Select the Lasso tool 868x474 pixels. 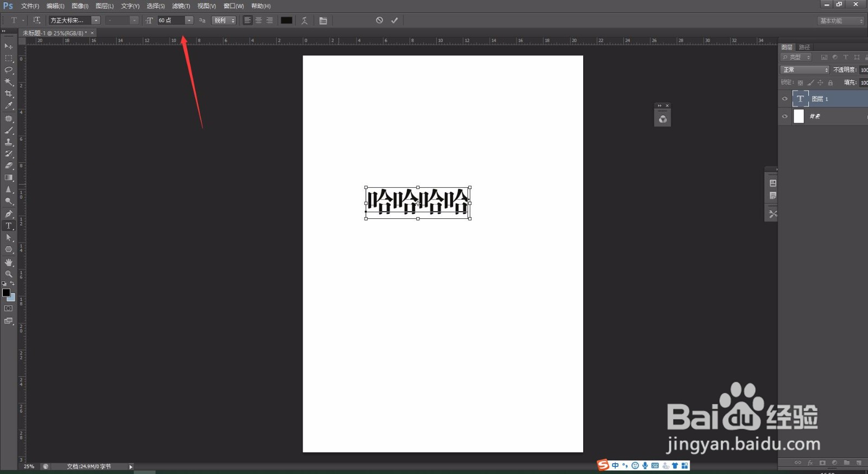pyautogui.click(x=9, y=70)
